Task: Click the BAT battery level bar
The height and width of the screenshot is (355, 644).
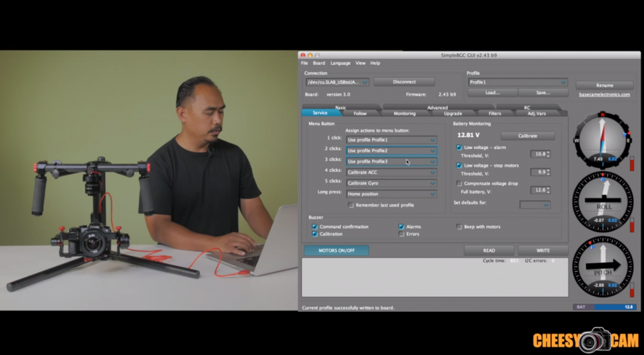Action: pos(604,307)
